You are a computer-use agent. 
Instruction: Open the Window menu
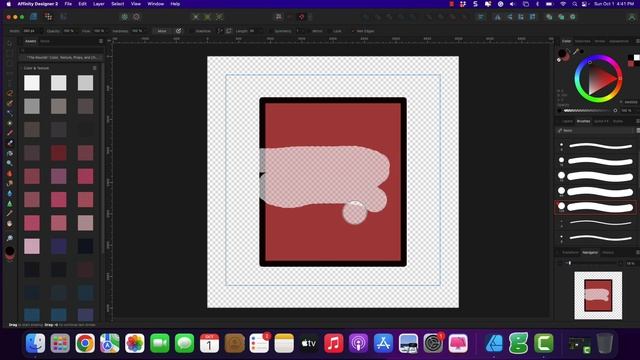click(x=156, y=4)
